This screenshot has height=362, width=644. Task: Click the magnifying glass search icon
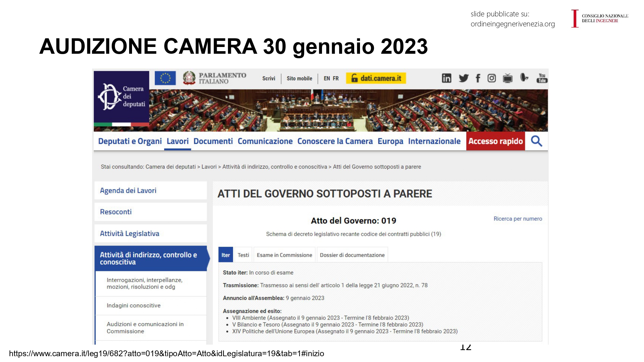click(536, 141)
